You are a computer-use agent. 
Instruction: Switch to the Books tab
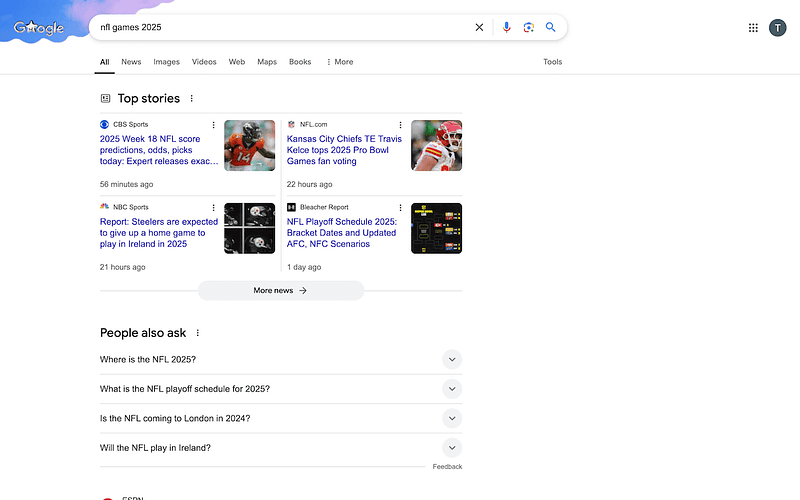pos(300,62)
